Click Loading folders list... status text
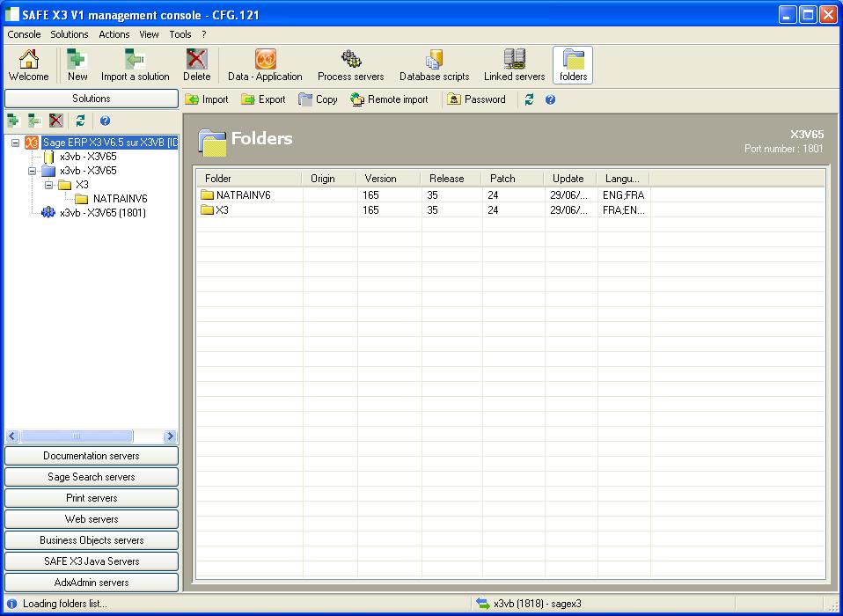 pyautogui.click(x=65, y=604)
